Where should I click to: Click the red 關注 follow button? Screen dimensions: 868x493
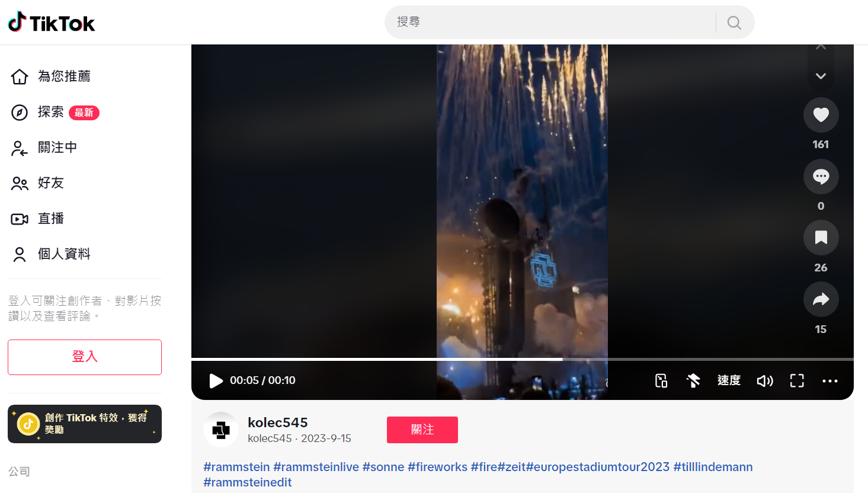[422, 430]
